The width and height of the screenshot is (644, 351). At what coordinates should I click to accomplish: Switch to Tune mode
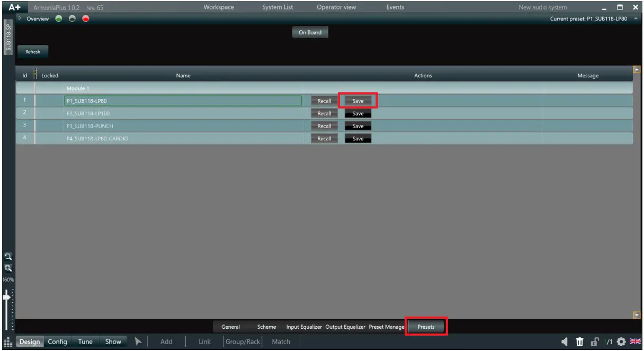(85, 341)
